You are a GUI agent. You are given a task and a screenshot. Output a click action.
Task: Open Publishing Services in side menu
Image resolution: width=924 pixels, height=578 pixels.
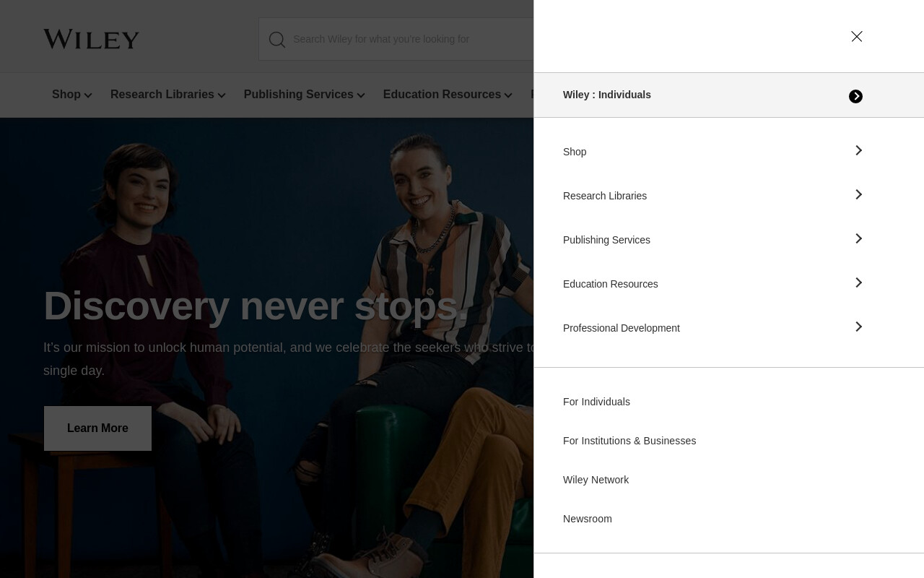pos(606,240)
